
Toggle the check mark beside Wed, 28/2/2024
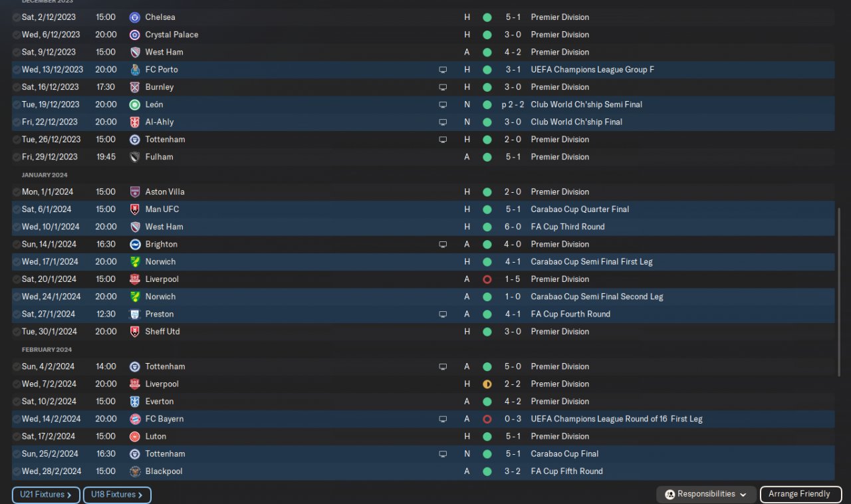(x=16, y=471)
